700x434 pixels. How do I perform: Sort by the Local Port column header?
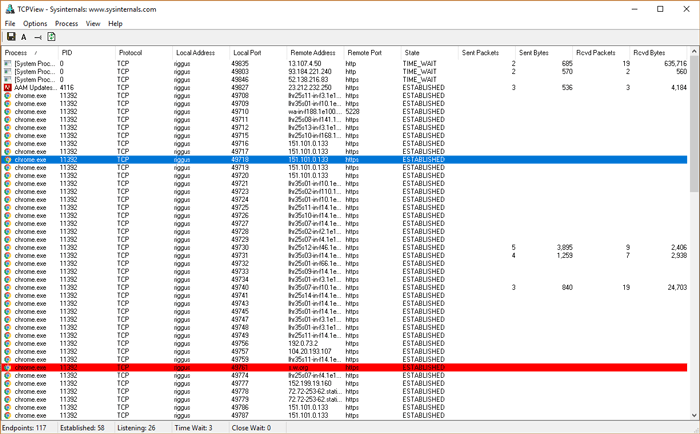[x=258, y=53]
